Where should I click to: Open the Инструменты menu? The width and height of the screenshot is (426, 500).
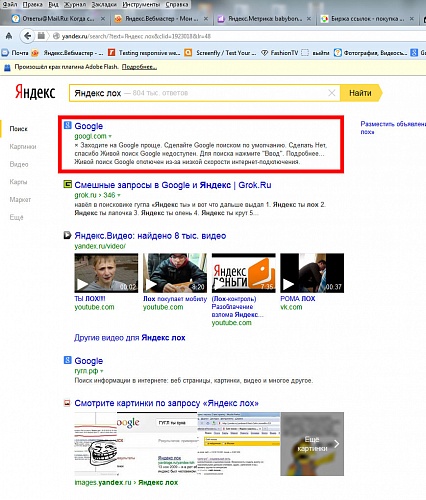pyautogui.click(x=141, y=4)
